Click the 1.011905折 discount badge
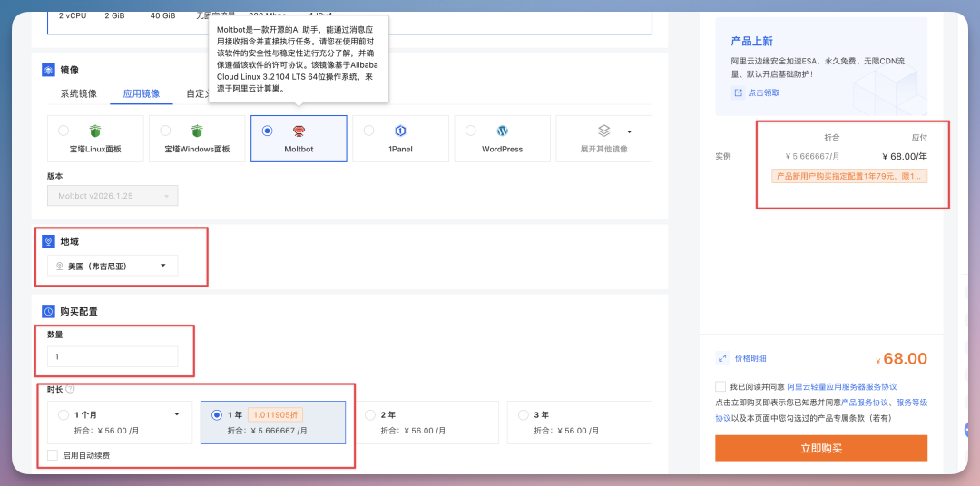Viewport: 980px width, 486px height. pos(276,414)
